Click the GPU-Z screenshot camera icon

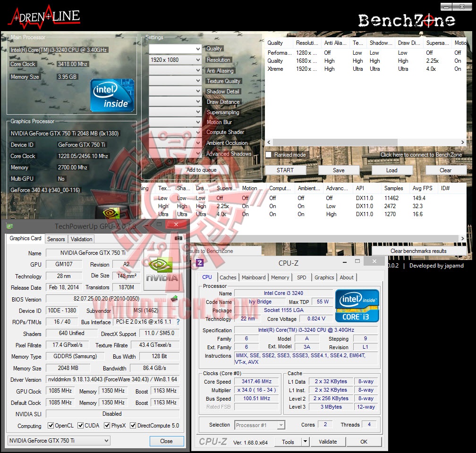tap(178, 238)
